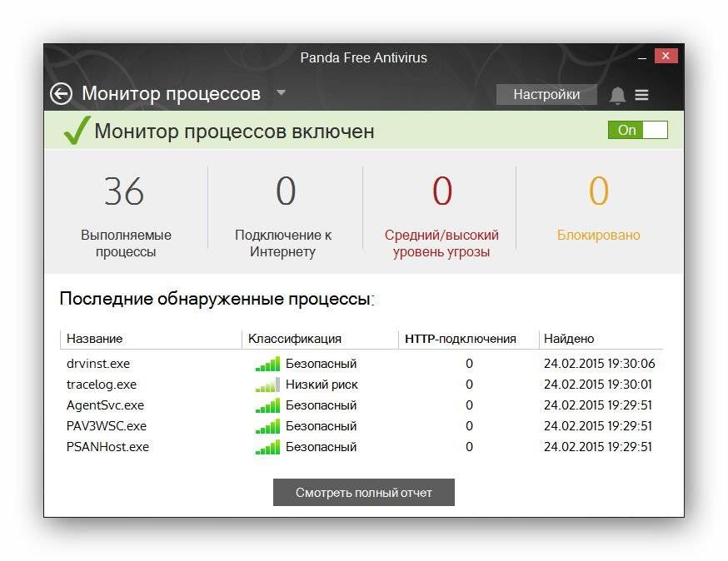This screenshot has height=561, width=728.
Task: Click the 36 Выполняемые процессы counter
Action: (x=126, y=216)
